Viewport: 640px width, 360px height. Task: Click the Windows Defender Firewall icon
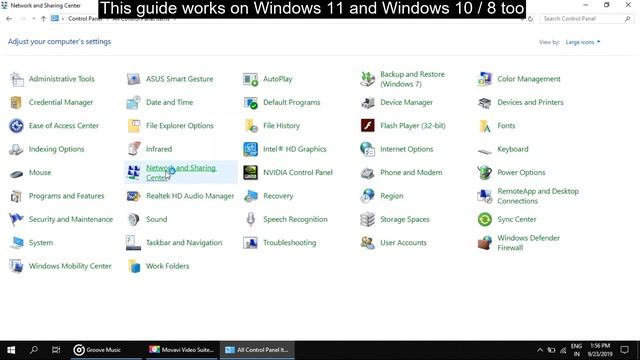485,243
